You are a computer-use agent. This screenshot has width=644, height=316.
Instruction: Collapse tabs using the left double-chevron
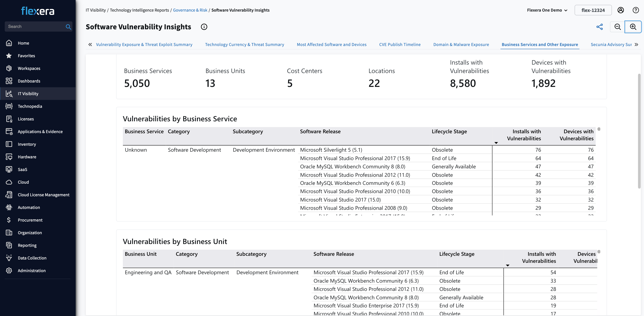pyautogui.click(x=90, y=44)
